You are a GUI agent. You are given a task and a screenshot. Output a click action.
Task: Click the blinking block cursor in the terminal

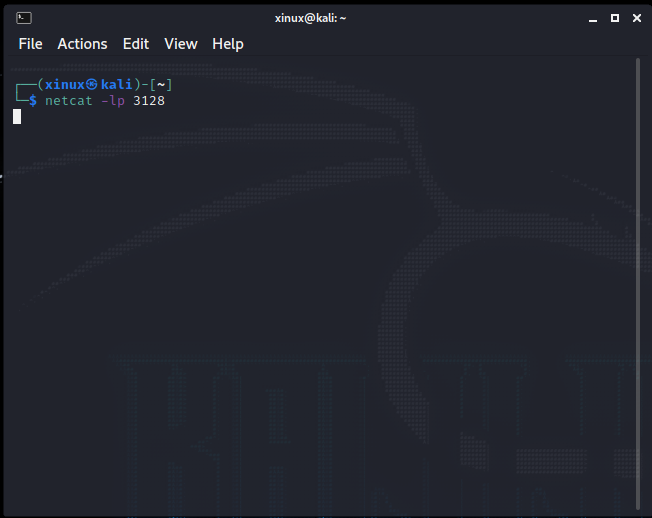coord(17,117)
